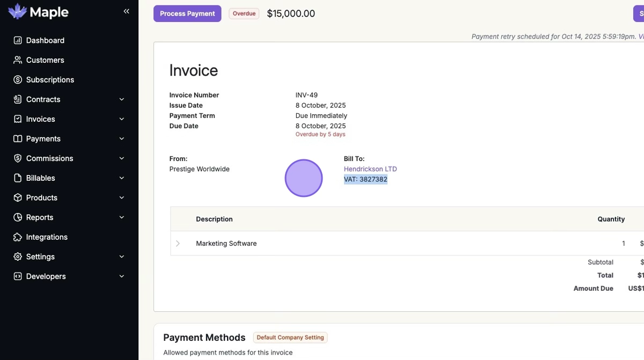Click the Commissions shield icon

[18, 158]
